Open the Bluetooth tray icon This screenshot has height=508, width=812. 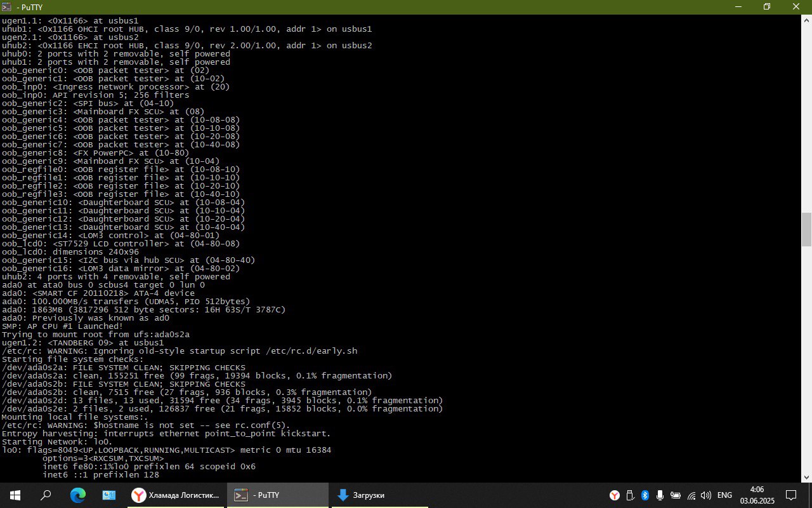pyautogui.click(x=645, y=495)
